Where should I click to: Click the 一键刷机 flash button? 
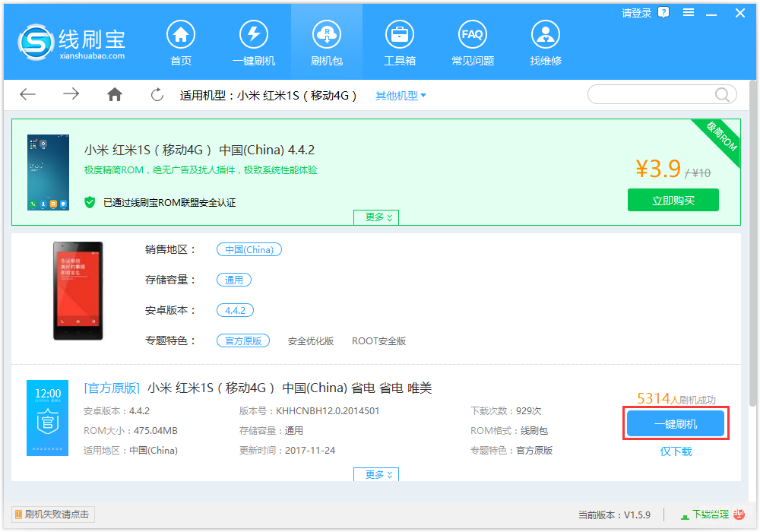(676, 424)
